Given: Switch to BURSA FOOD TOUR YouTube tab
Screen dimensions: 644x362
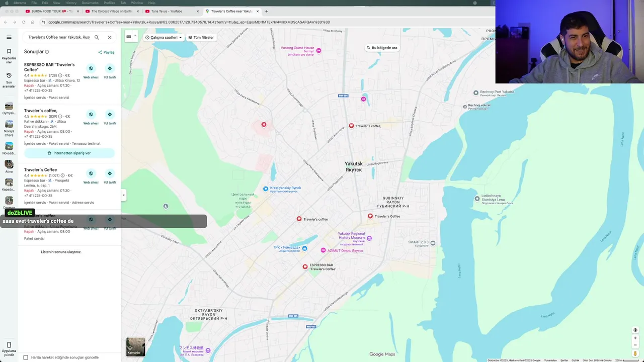Looking at the screenshot, I should tap(52, 11).
